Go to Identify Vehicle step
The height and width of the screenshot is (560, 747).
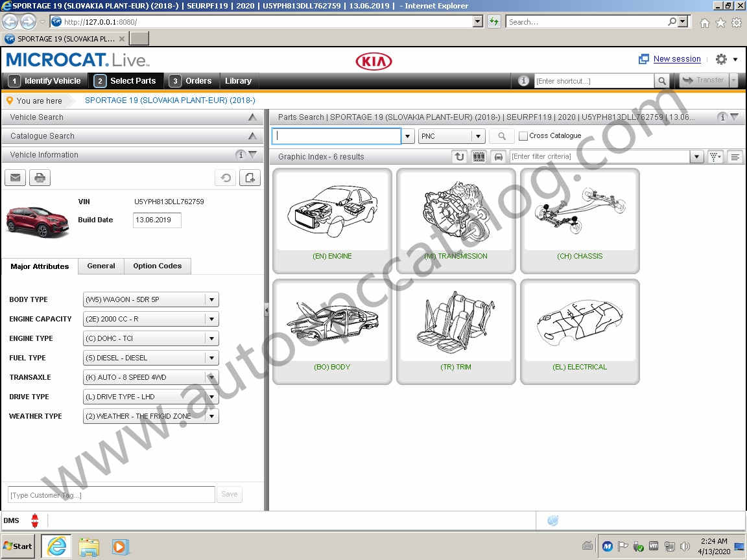point(45,81)
